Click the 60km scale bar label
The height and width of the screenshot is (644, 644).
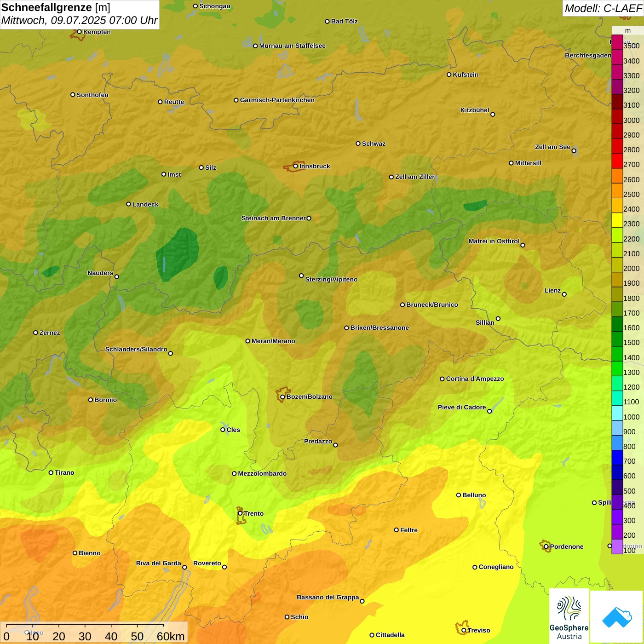tap(171, 636)
